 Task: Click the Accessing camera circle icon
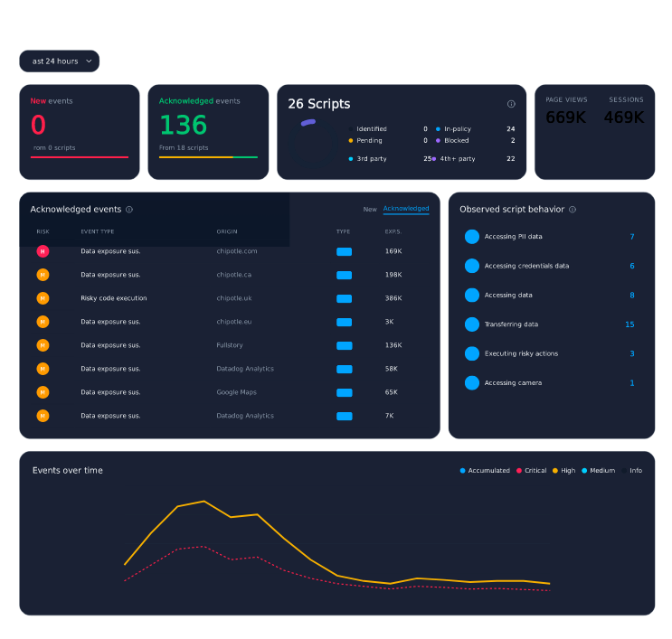coord(472,383)
